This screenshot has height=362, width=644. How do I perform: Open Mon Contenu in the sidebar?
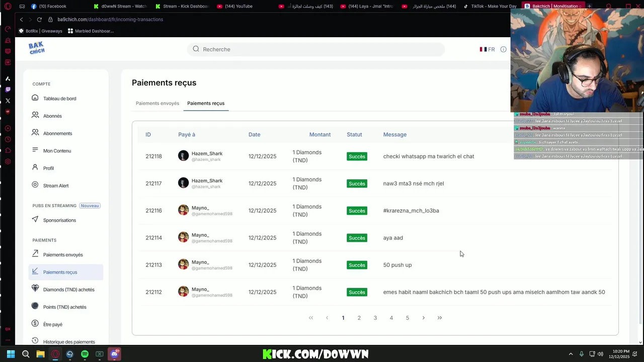coord(57,151)
